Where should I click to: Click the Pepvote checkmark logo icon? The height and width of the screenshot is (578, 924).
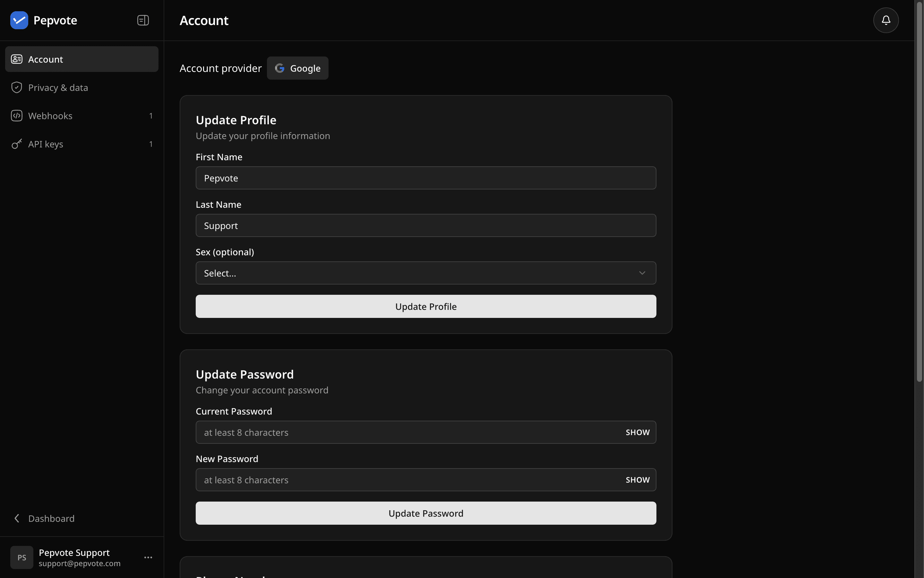point(19,20)
